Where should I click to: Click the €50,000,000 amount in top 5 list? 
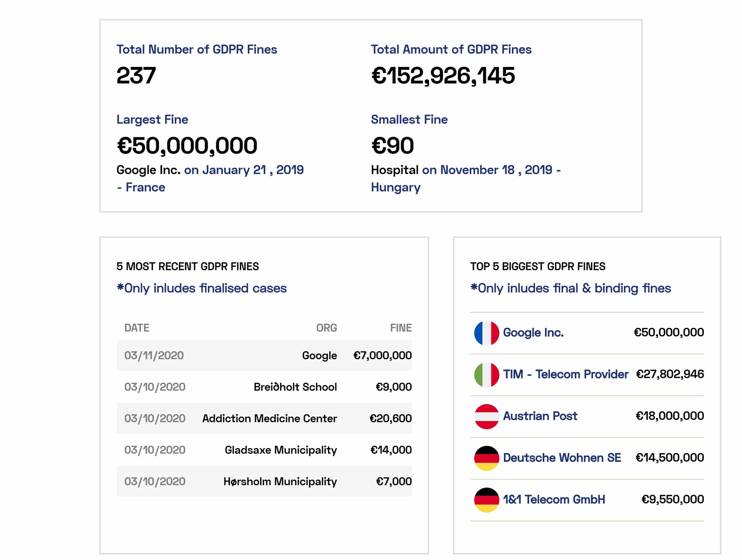pyautogui.click(x=668, y=332)
